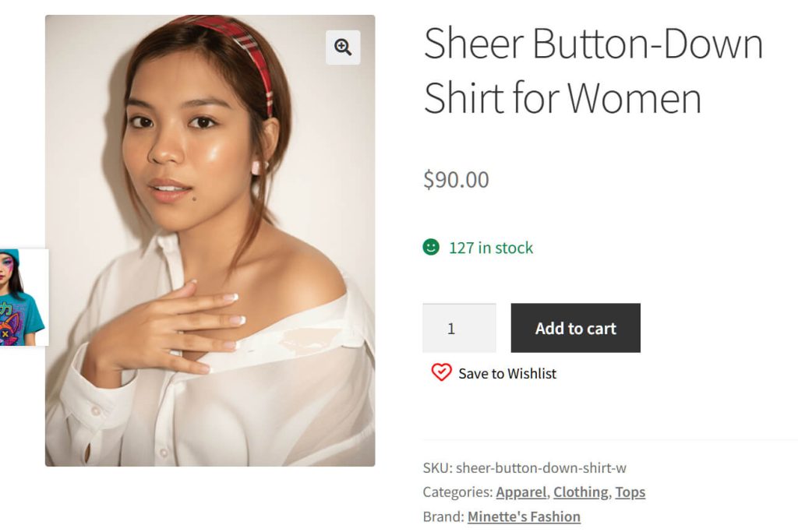Open the Tops category link
The width and height of the screenshot is (798, 532).
pos(630,491)
